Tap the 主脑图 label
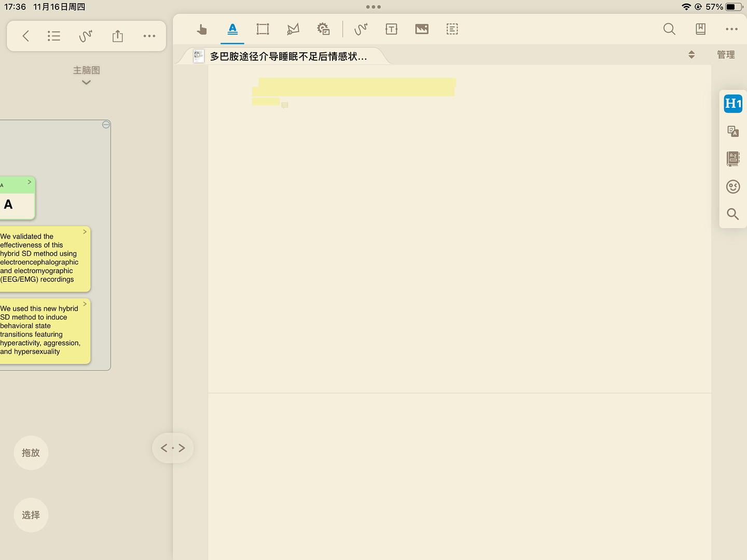Viewport: 747px width, 560px height. point(86,70)
